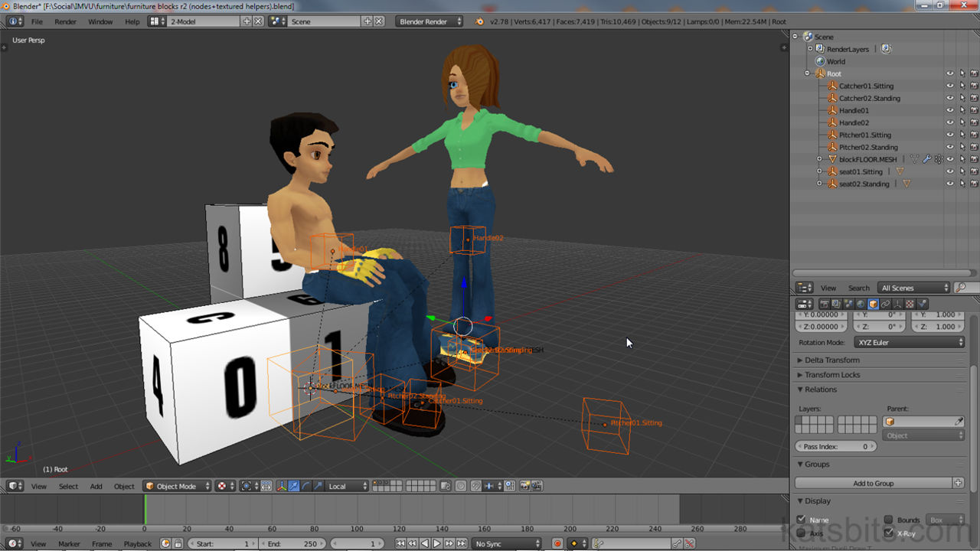Image resolution: width=980 pixels, height=551 pixels.
Task: Click the parent field eyedropper icon
Action: click(959, 422)
